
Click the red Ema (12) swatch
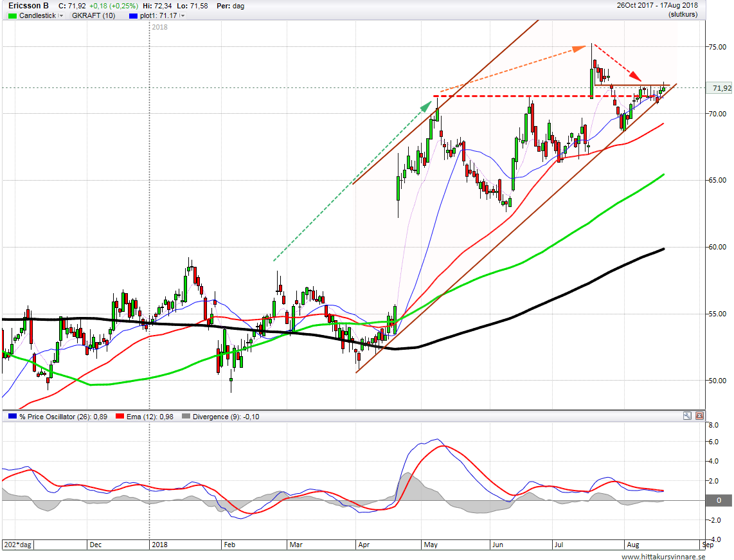pyautogui.click(x=120, y=416)
